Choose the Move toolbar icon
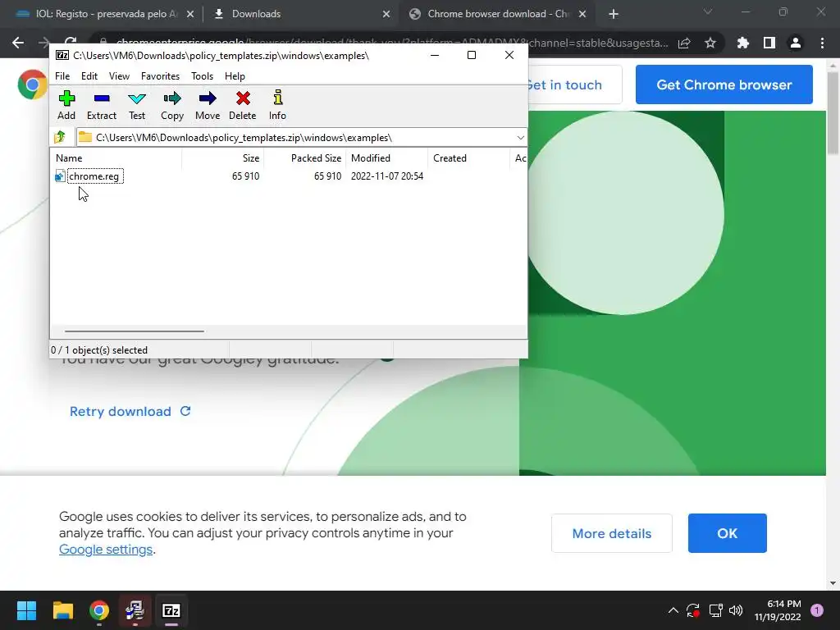840x630 pixels. 208,105
